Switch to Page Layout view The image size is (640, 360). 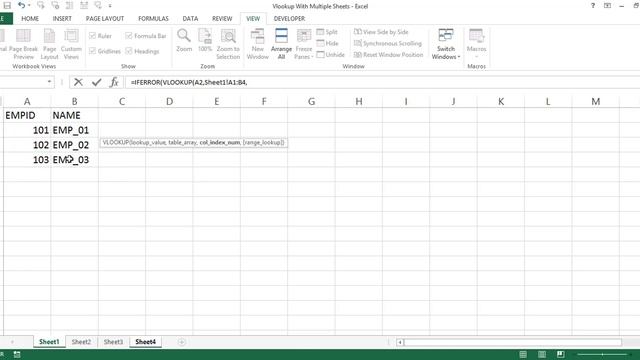pyautogui.click(x=49, y=44)
